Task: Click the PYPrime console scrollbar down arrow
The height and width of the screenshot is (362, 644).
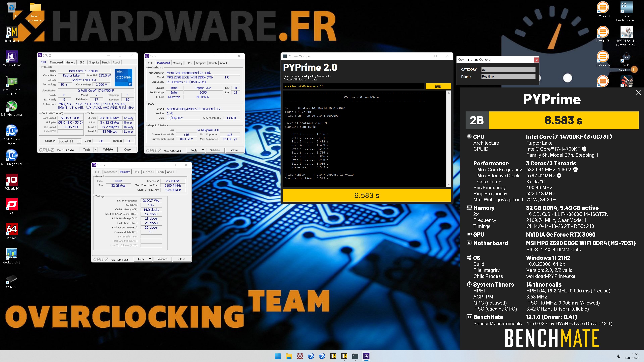Action: click(448, 185)
